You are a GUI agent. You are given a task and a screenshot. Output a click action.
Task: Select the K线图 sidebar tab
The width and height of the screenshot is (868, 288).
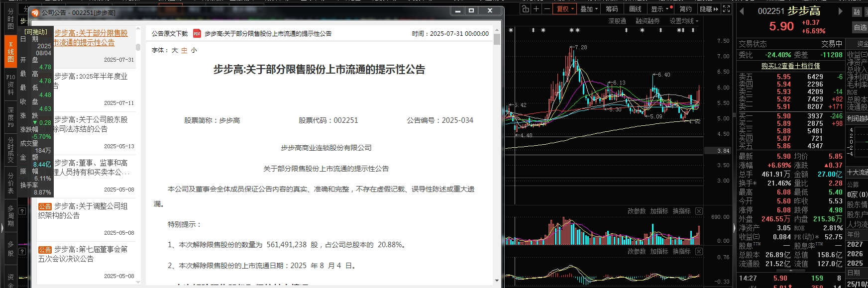click(x=10, y=52)
